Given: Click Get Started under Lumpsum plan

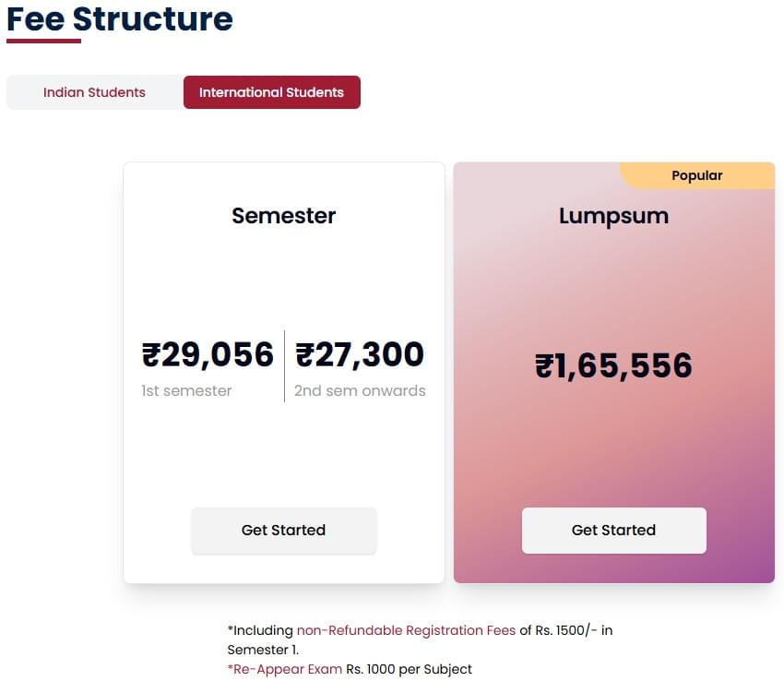Looking at the screenshot, I should pyautogui.click(x=613, y=531).
